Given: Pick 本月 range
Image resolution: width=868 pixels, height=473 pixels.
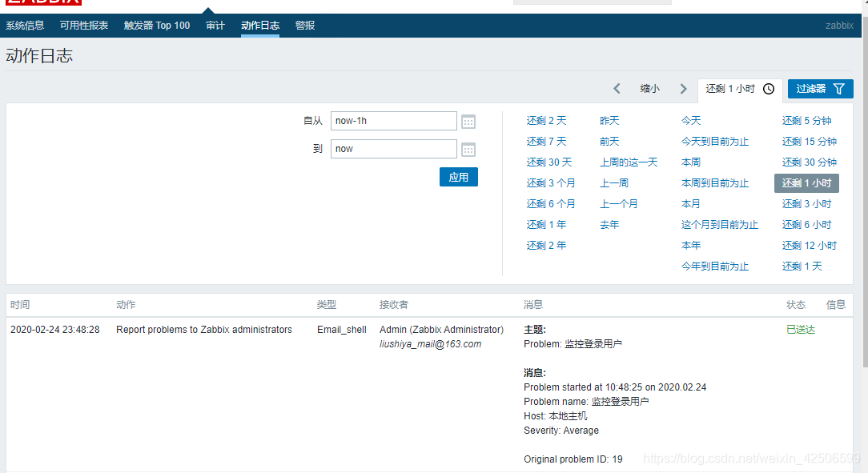Looking at the screenshot, I should pyautogui.click(x=691, y=203).
